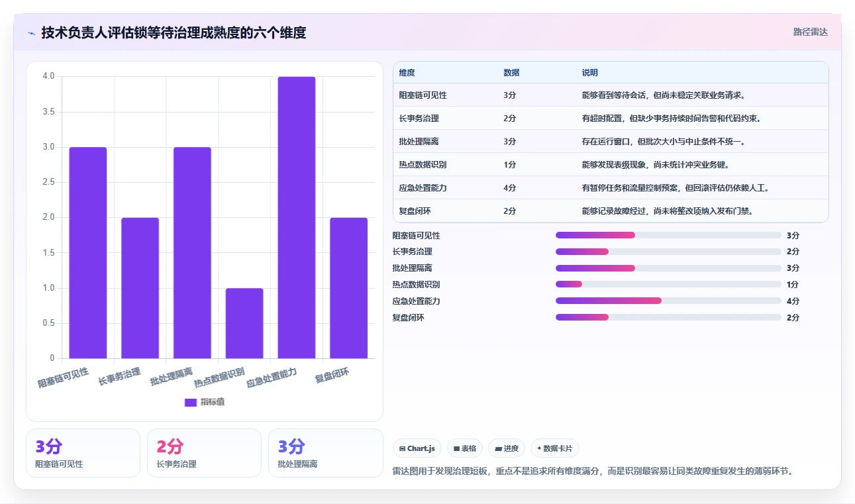This screenshot has width=855, height=504.
Task: Select the 热点数据识别 table row name
Action: [x=423, y=165]
